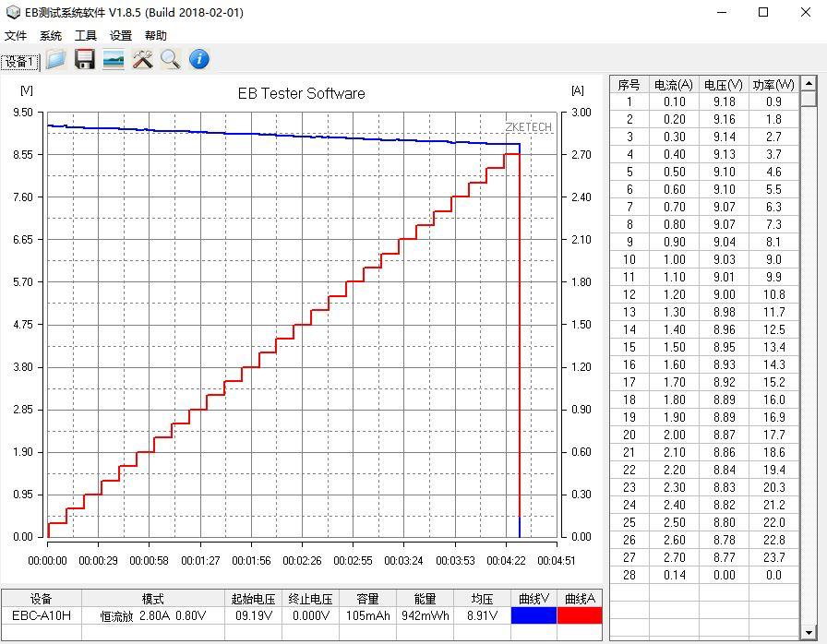Click the red 曲线A color swatch
The image size is (827, 644).
pyautogui.click(x=580, y=615)
